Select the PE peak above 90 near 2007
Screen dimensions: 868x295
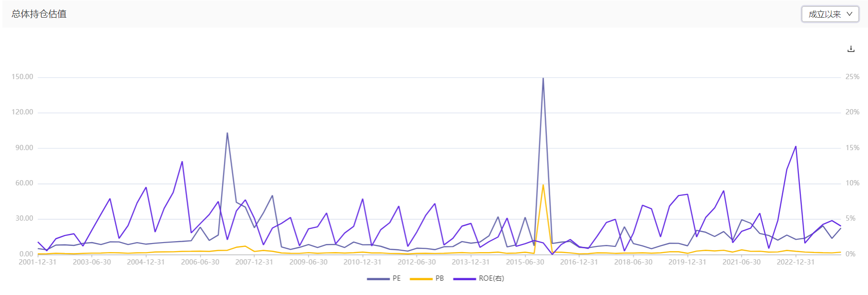point(227,133)
